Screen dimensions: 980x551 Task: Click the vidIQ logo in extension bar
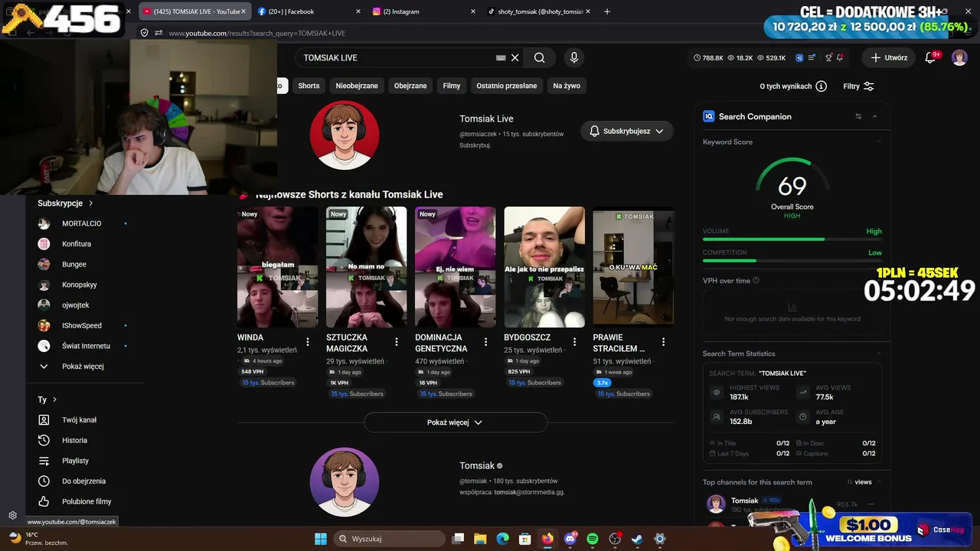pos(799,57)
